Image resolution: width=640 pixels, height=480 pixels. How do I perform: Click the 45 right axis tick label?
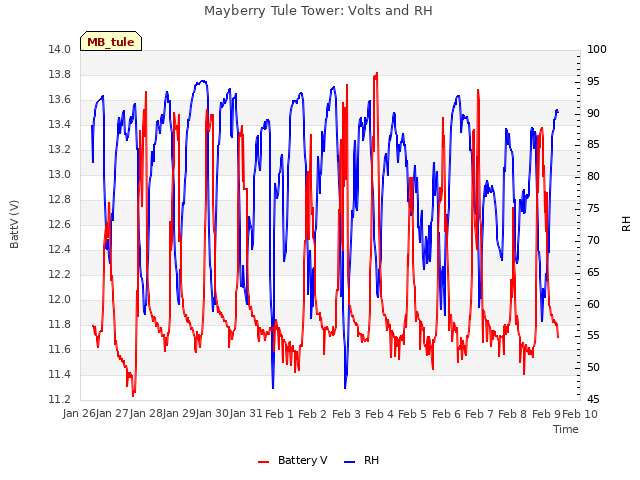(593, 399)
